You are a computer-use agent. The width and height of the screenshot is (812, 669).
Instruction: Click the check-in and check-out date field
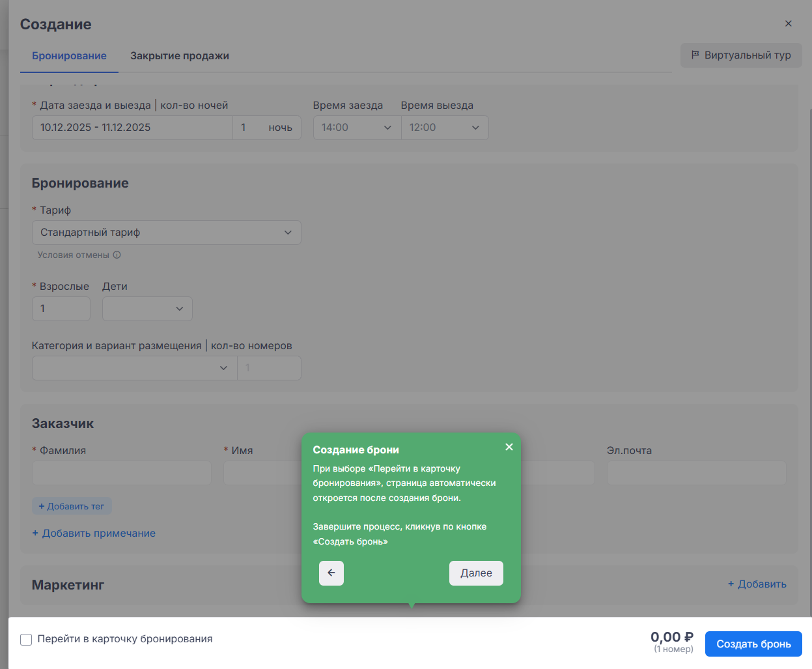tap(132, 128)
